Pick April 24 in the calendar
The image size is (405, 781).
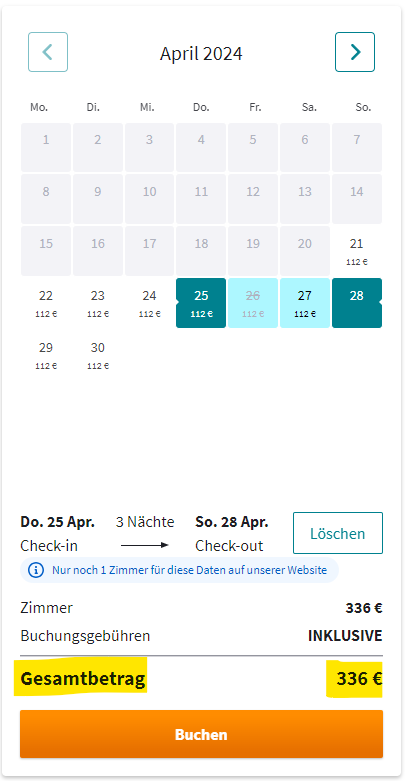(149, 303)
